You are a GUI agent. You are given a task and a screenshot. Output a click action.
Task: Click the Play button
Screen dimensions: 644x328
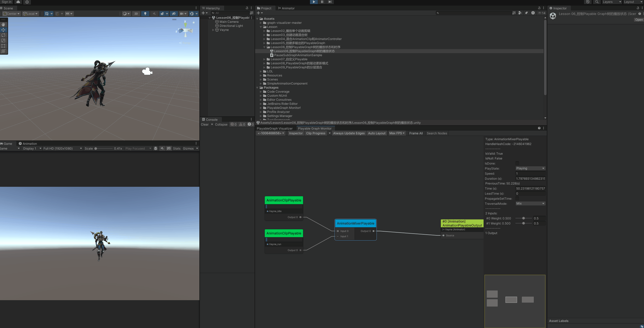pos(314,2)
